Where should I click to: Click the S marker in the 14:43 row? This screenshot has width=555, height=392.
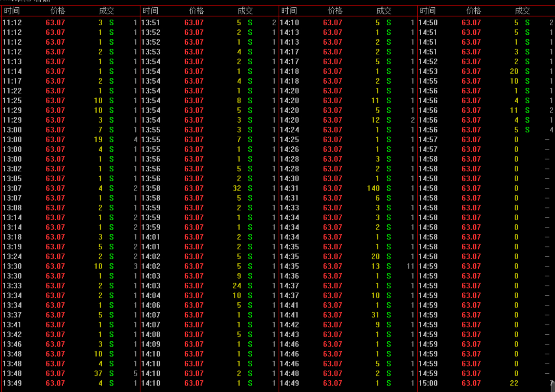(x=389, y=334)
